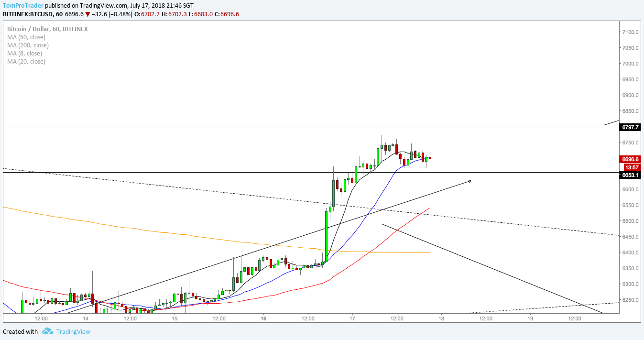644x340 pixels.
Task: Click date label 16 on time axis
Action: [x=263, y=318]
